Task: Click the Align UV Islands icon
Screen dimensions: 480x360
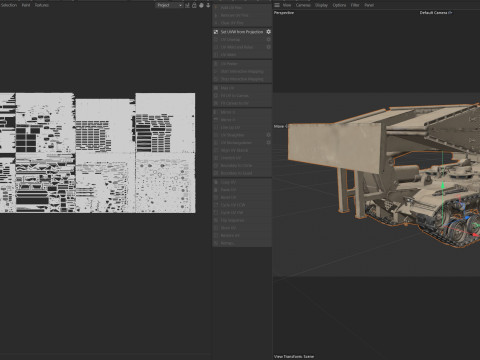Action: pos(216,150)
